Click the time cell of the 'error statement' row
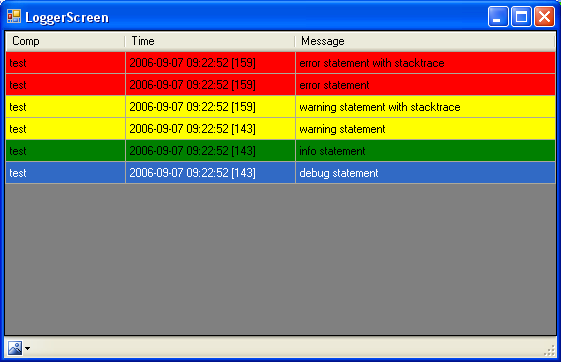 210,85
